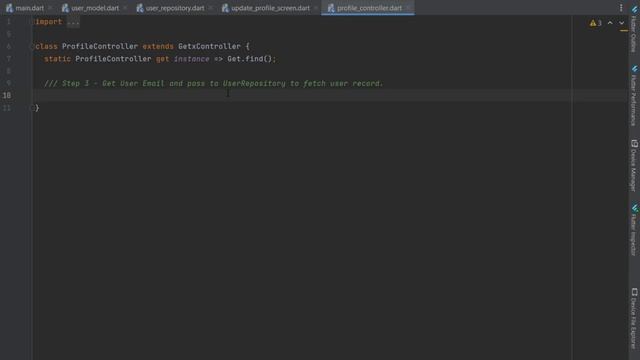The image size is (640, 360).
Task: Close the main.dart tab
Action: [x=51, y=8]
